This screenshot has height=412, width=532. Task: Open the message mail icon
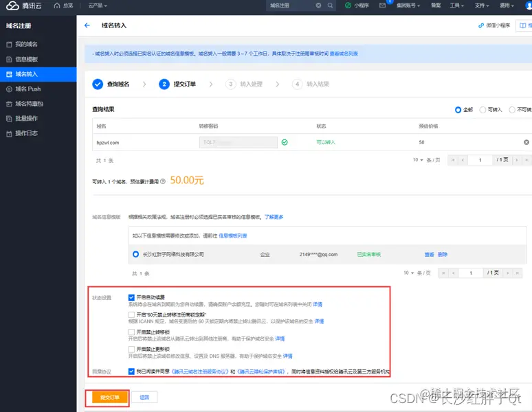coord(382,5)
